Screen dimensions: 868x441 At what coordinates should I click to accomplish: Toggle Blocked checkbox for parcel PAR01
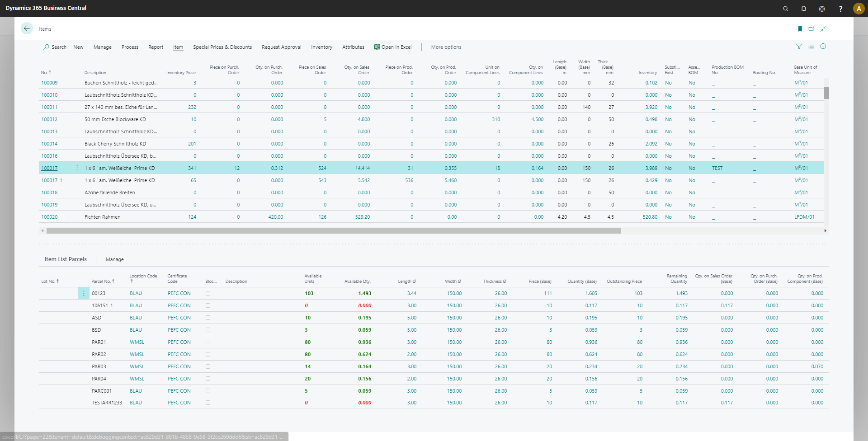(x=208, y=342)
